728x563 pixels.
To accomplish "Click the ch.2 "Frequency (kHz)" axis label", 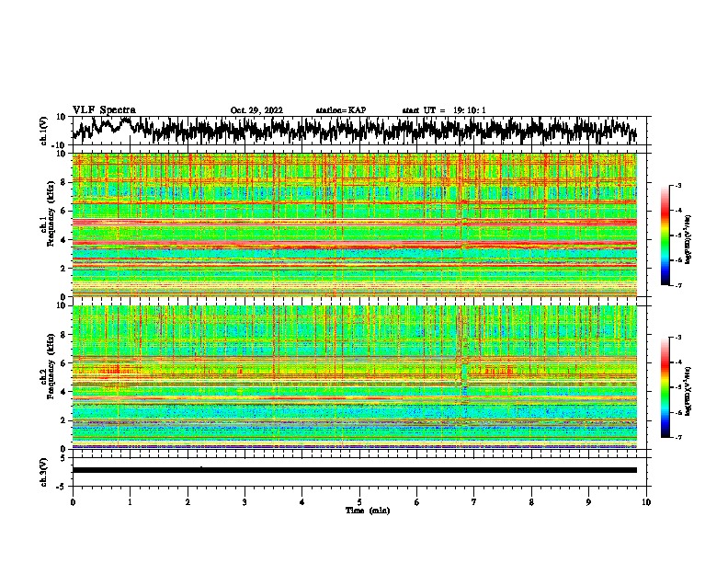I will click(x=51, y=366).
